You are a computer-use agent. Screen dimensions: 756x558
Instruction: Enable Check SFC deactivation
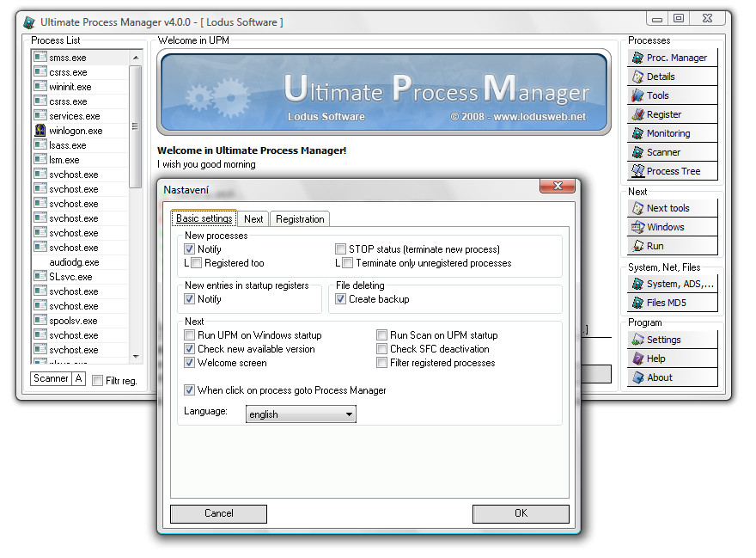tap(381, 349)
